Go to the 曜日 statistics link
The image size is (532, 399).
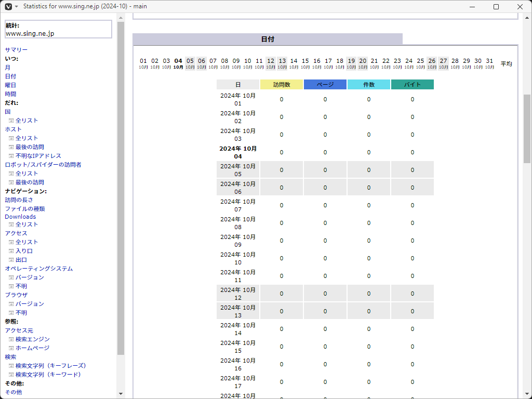tap(10, 85)
